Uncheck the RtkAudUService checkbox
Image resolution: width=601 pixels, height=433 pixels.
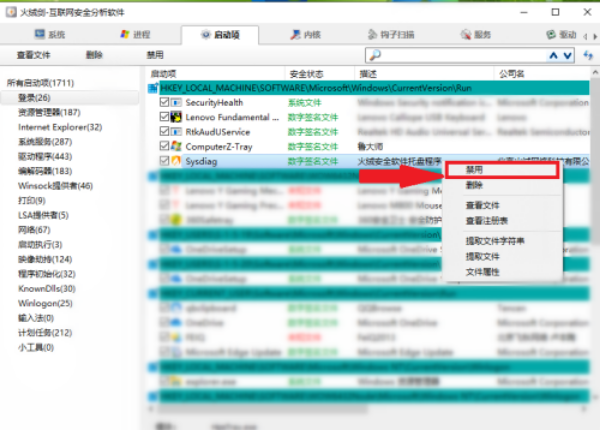click(164, 131)
